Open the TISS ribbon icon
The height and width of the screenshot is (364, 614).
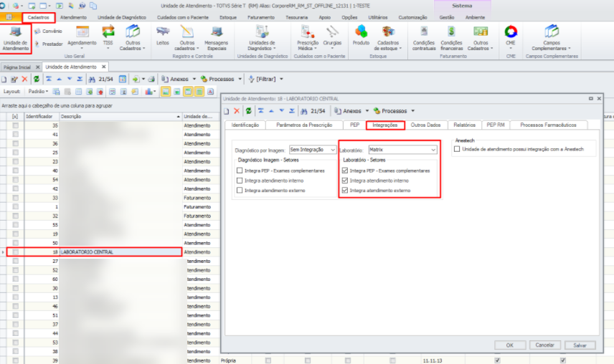(108, 37)
